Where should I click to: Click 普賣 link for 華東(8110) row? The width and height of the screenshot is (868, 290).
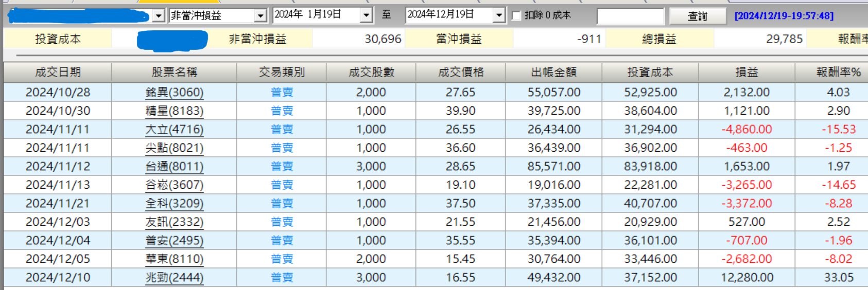point(282,259)
